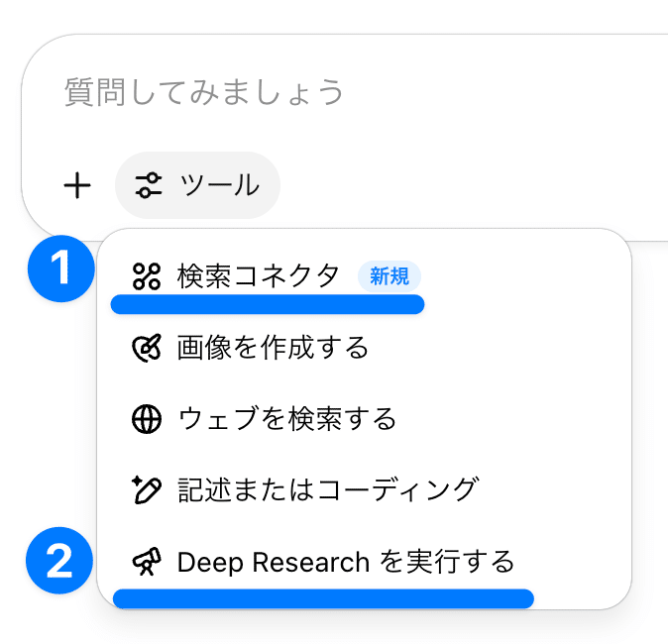Image resolution: width=668 pixels, height=644 pixels.
Task: Select ウェブを検索する menu option
Action: tap(286, 419)
